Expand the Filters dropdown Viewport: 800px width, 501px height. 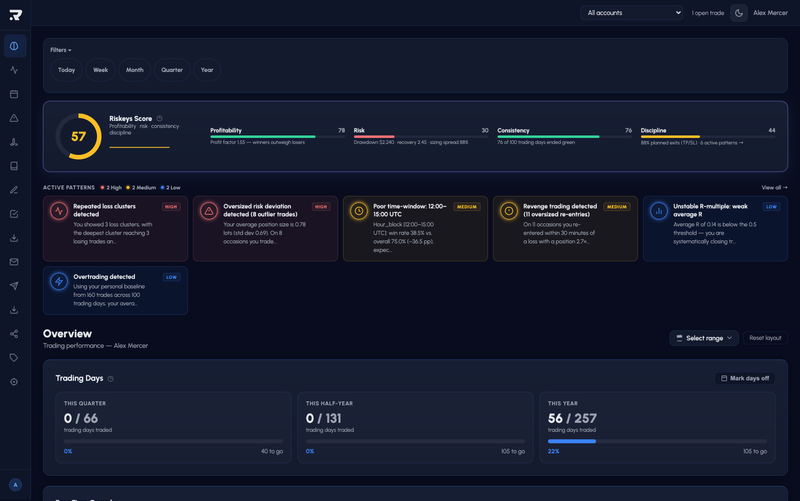click(61, 50)
